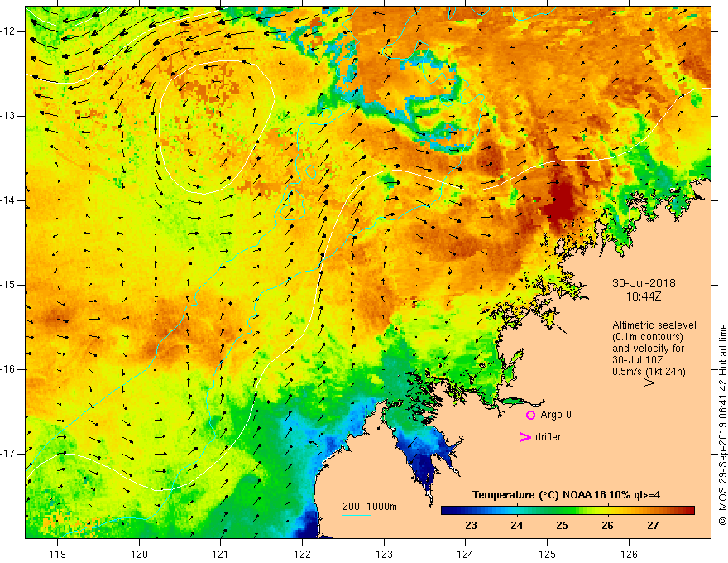Click the time text 10:44Z

click(x=644, y=296)
